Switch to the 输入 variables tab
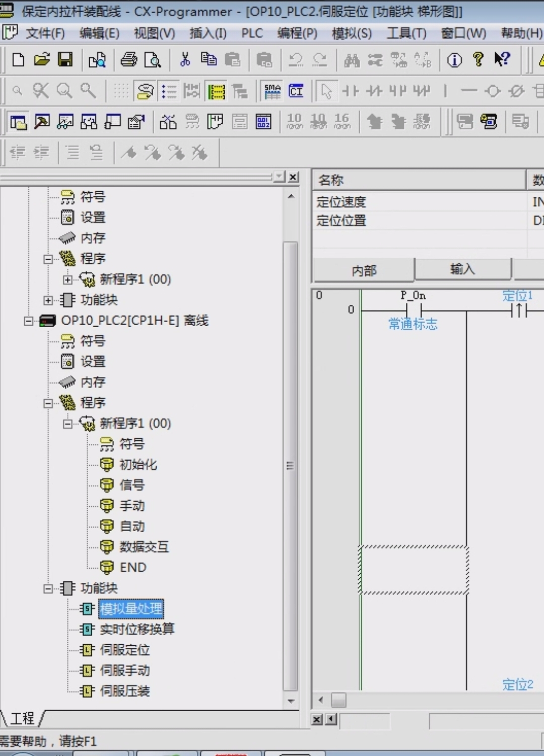Viewport: 544px width, 756px height. (x=462, y=269)
